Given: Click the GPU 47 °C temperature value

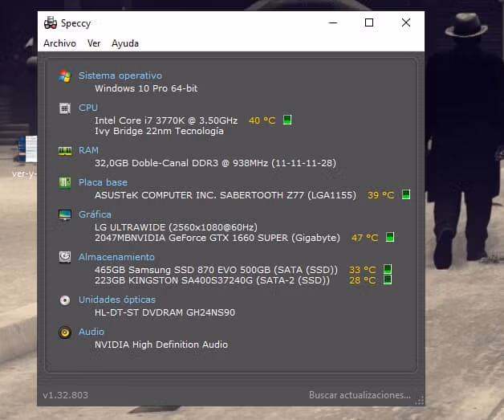Looking at the screenshot, I should (365, 238).
